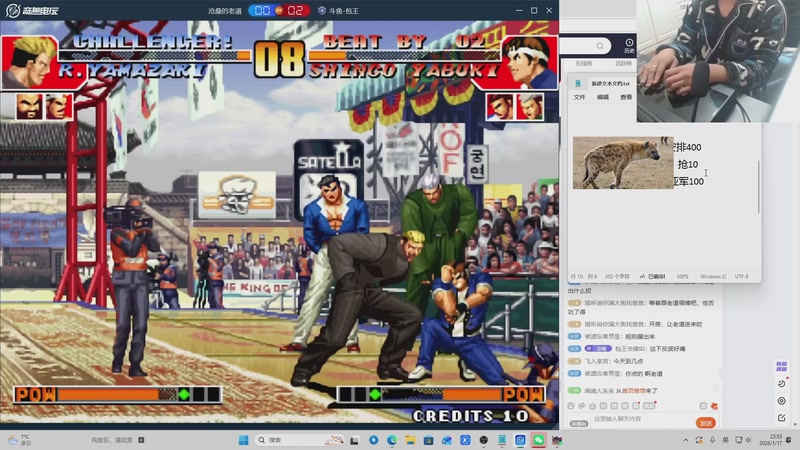Click the 斗鱼·包王 title label in emulator titlebar
Image resolution: width=800 pixels, height=450 pixels.
(x=344, y=11)
